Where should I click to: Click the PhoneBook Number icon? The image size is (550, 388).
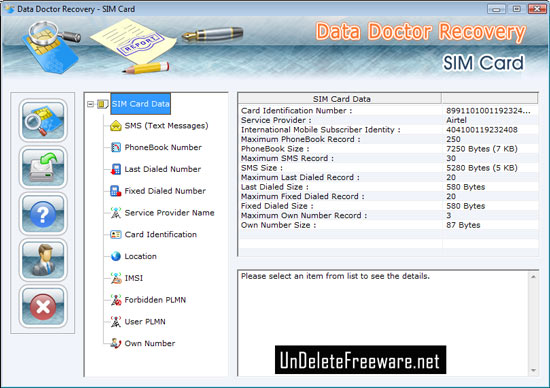point(115,147)
